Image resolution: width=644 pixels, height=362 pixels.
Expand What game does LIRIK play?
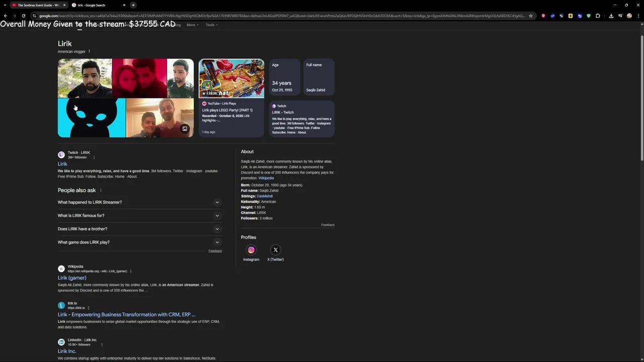139,242
